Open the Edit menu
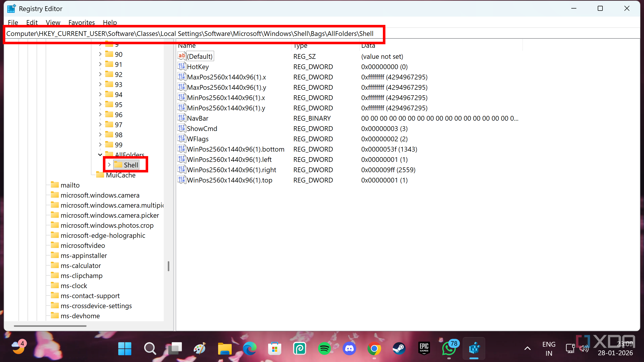Screen dimensions: 644x362 pos(32,22)
